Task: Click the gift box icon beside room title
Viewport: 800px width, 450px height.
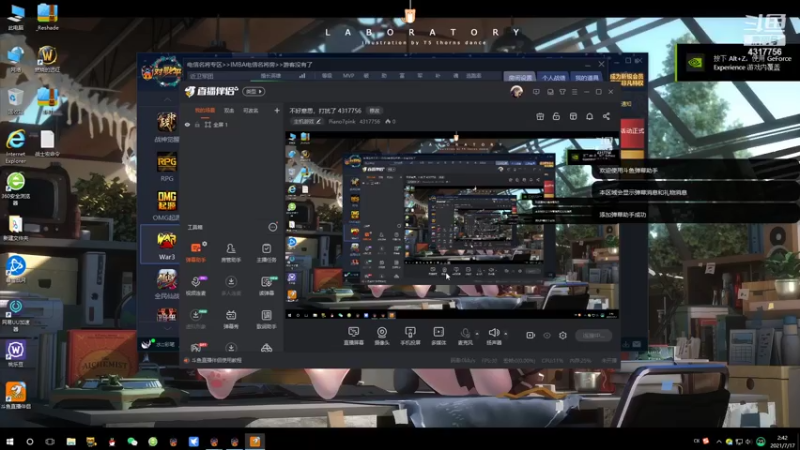Action: click(x=540, y=116)
